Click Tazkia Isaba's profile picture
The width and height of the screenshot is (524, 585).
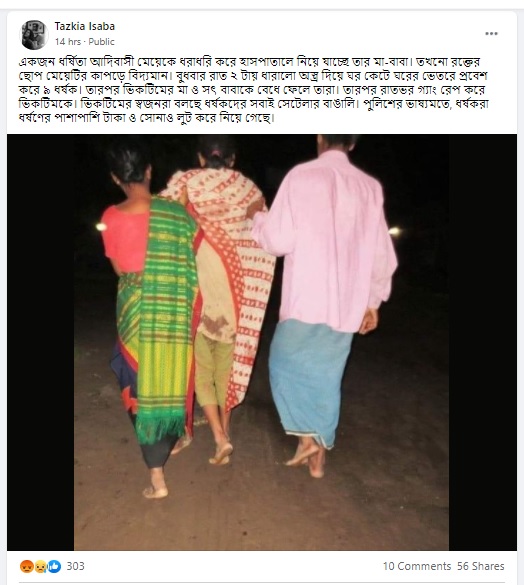[34, 35]
